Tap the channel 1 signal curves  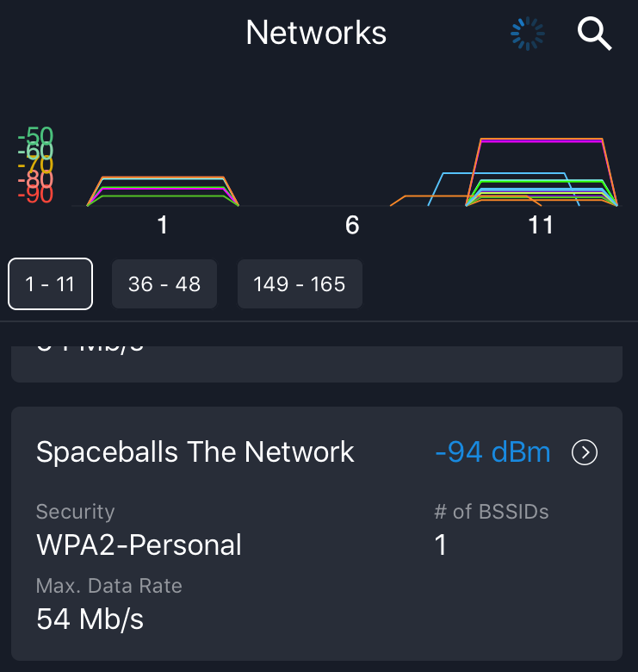point(163,191)
